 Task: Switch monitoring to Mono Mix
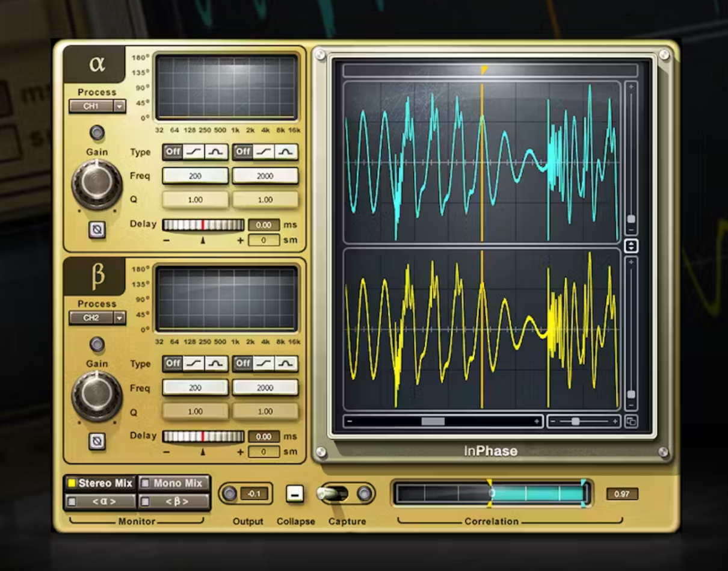coord(173,483)
